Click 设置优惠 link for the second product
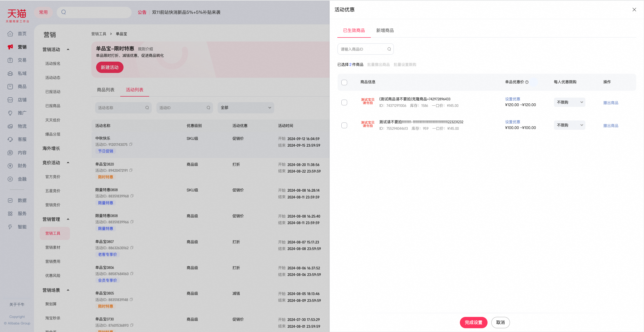Screen dimensions: 644x332 click(512, 122)
